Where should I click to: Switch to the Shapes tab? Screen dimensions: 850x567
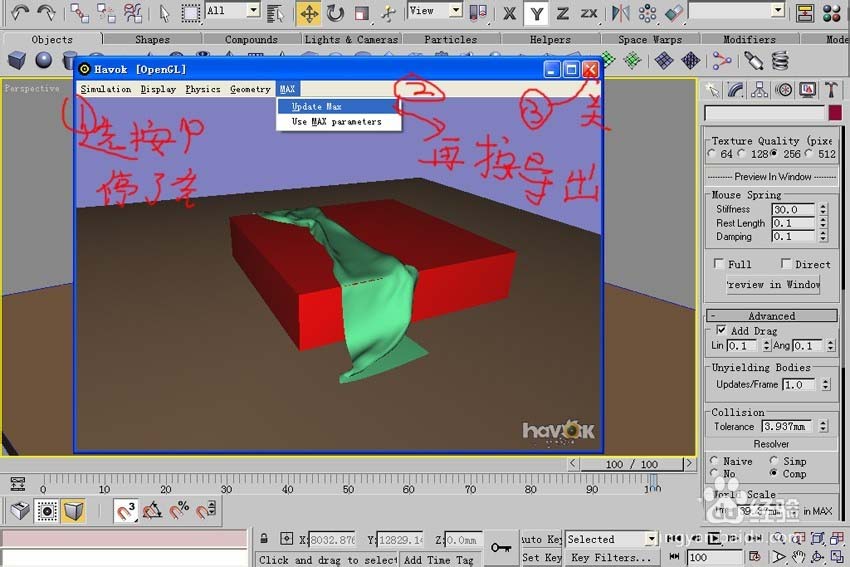(152, 40)
